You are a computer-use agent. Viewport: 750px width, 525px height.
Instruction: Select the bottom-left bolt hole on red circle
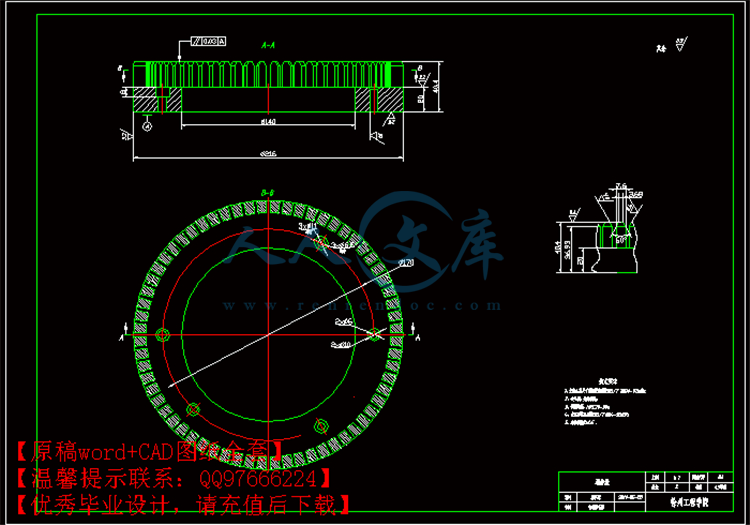(193, 410)
